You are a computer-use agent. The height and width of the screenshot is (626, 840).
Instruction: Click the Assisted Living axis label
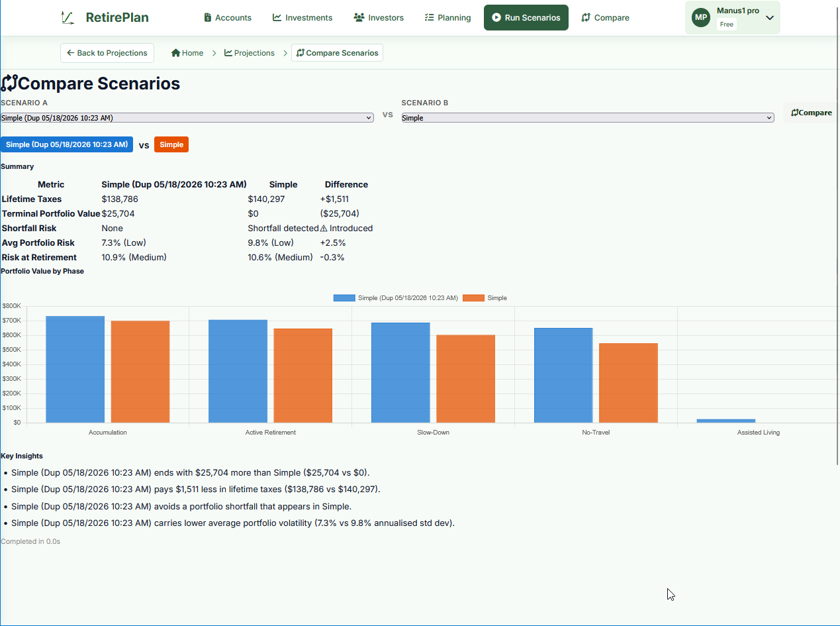pos(759,433)
